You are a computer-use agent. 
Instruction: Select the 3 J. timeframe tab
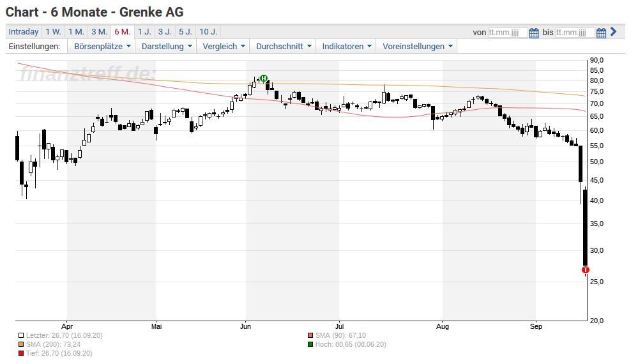pyautogui.click(x=165, y=32)
